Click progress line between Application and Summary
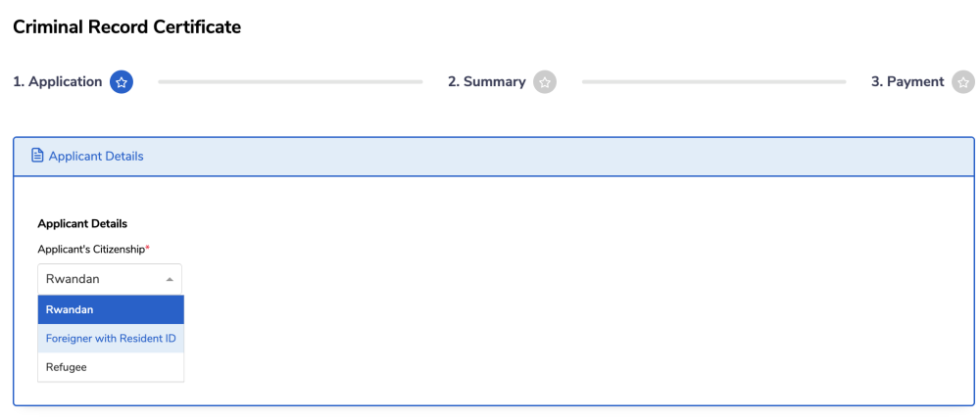 tap(290, 82)
